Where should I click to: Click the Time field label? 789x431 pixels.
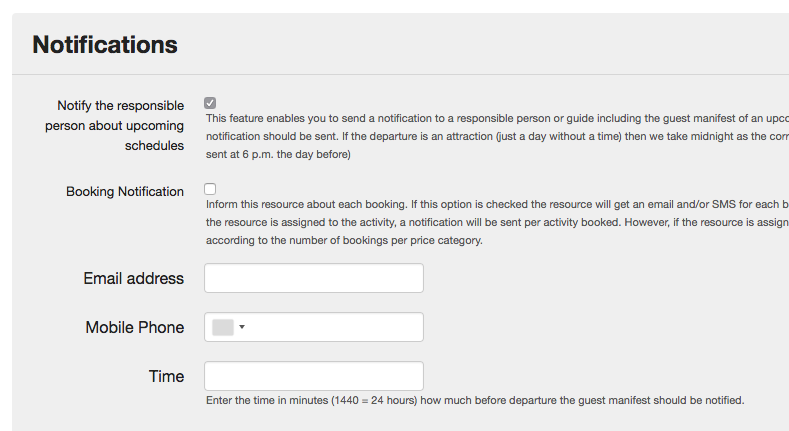click(x=166, y=376)
